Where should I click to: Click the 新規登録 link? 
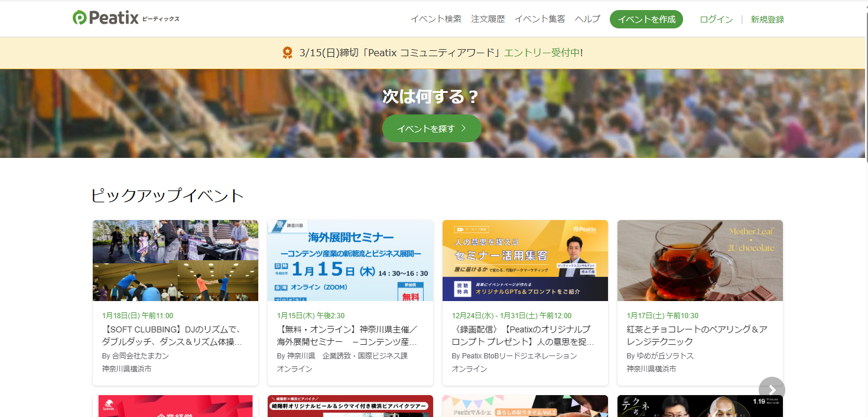click(768, 19)
